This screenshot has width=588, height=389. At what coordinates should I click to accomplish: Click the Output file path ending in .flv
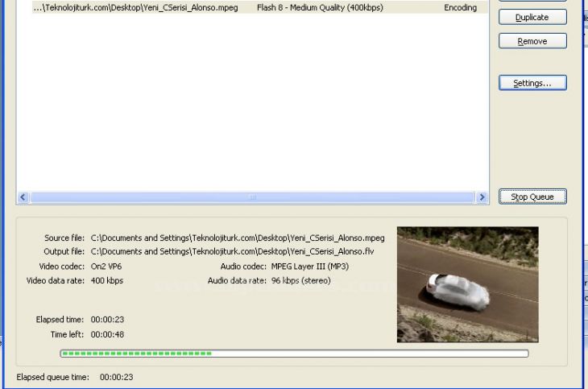[x=232, y=252]
